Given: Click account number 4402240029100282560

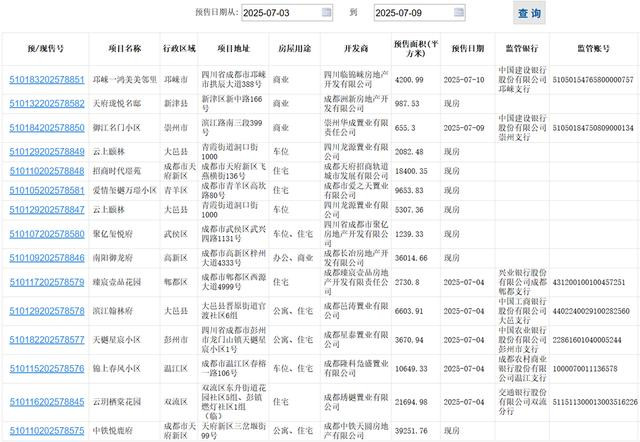Looking at the screenshot, I should (x=591, y=311).
